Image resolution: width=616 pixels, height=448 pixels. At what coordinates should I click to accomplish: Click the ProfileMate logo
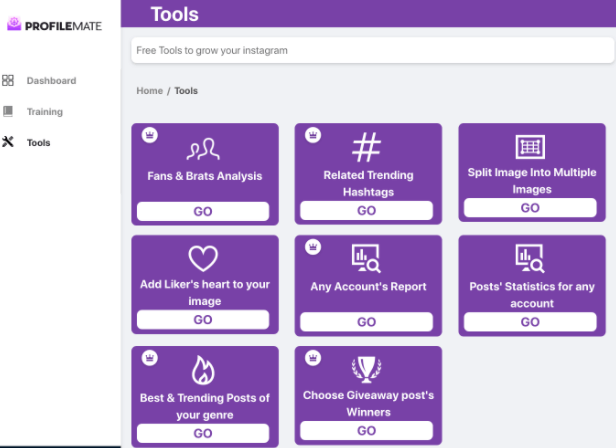tap(55, 24)
